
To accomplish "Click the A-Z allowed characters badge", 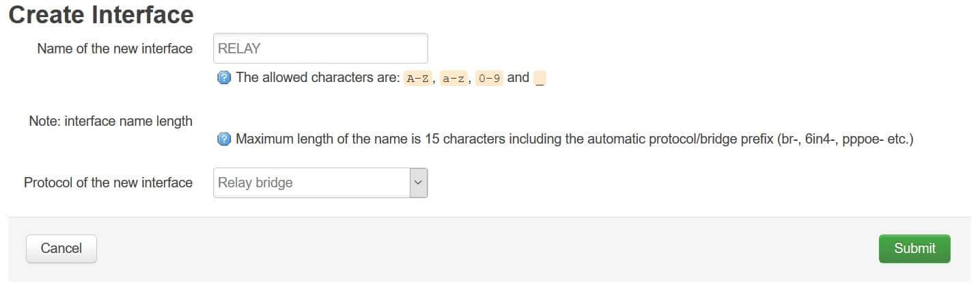I will tap(417, 78).
